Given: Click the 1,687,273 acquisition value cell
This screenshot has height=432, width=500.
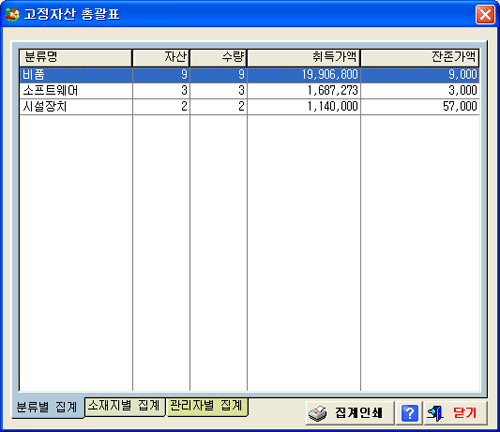Looking at the screenshot, I should tap(304, 91).
